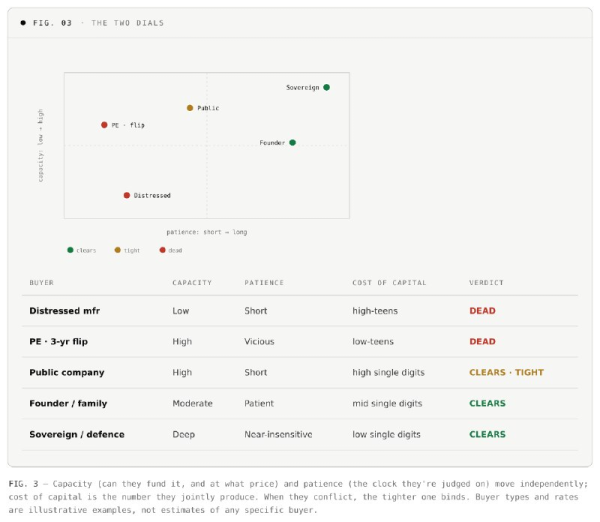Select the Sovereign / defence row label
The width and height of the screenshot is (600, 522).
click(x=77, y=434)
